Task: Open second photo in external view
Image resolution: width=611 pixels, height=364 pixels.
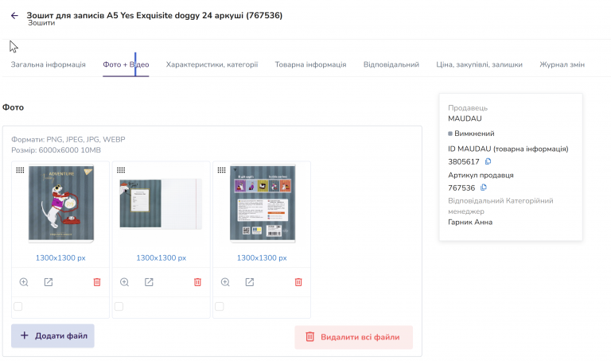Action: [149, 282]
